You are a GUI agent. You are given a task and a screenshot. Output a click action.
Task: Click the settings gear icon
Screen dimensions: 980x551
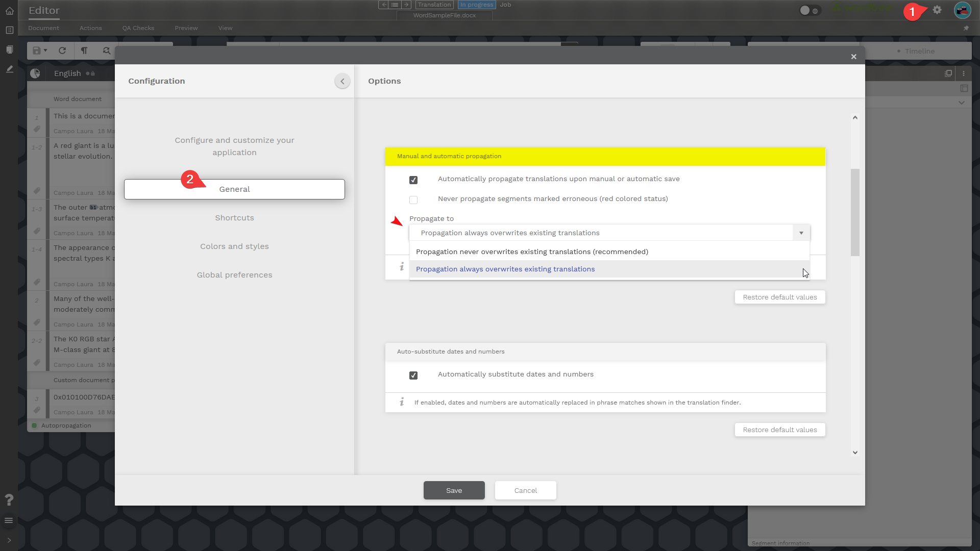coord(937,10)
